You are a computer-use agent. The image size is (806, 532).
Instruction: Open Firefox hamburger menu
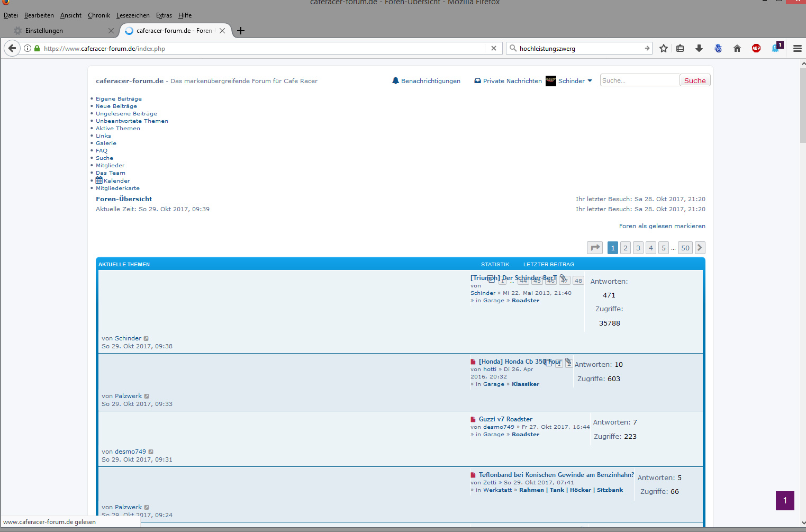[798, 48]
